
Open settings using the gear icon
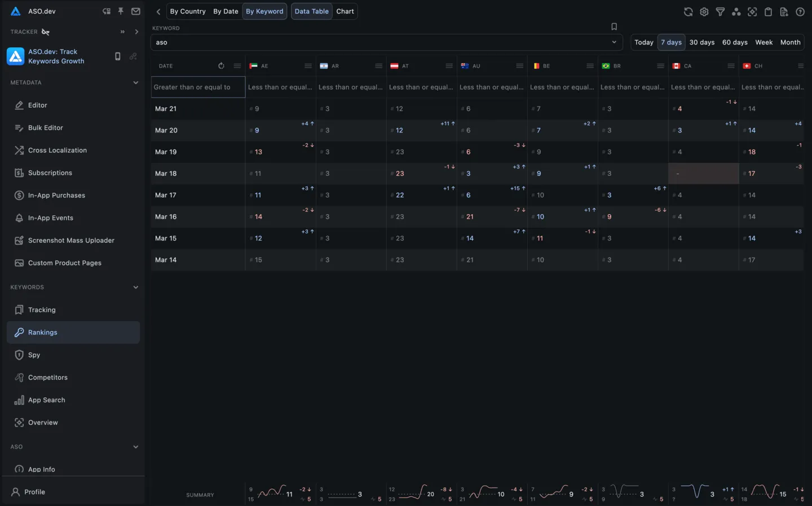point(704,11)
